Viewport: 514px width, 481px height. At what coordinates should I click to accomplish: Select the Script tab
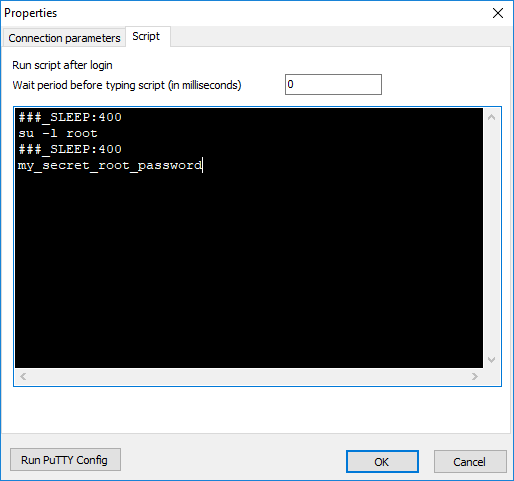point(146,36)
